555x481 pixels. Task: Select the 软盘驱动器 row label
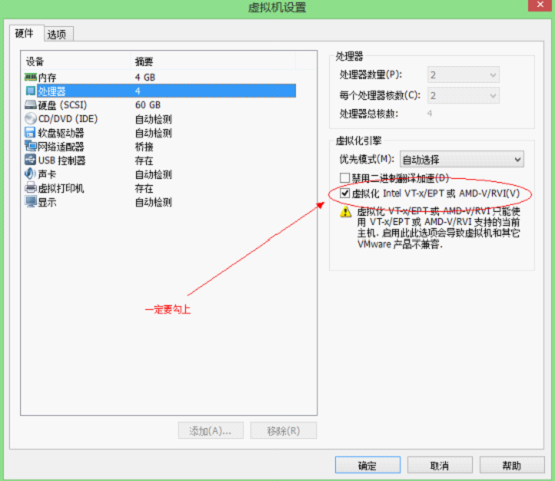(61, 133)
